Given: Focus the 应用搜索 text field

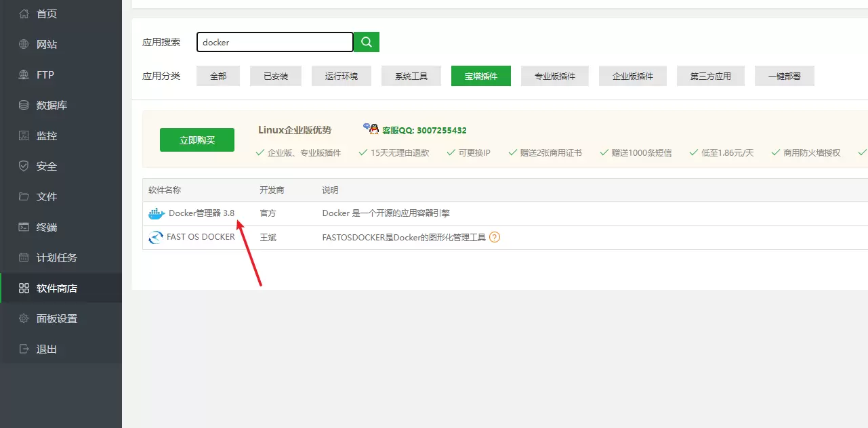Looking at the screenshot, I should (x=274, y=42).
